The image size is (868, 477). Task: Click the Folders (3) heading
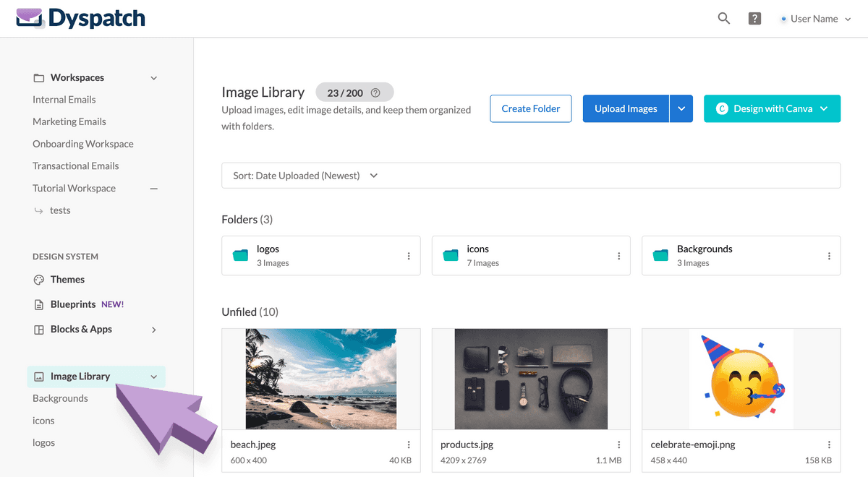(x=247, y=219)
